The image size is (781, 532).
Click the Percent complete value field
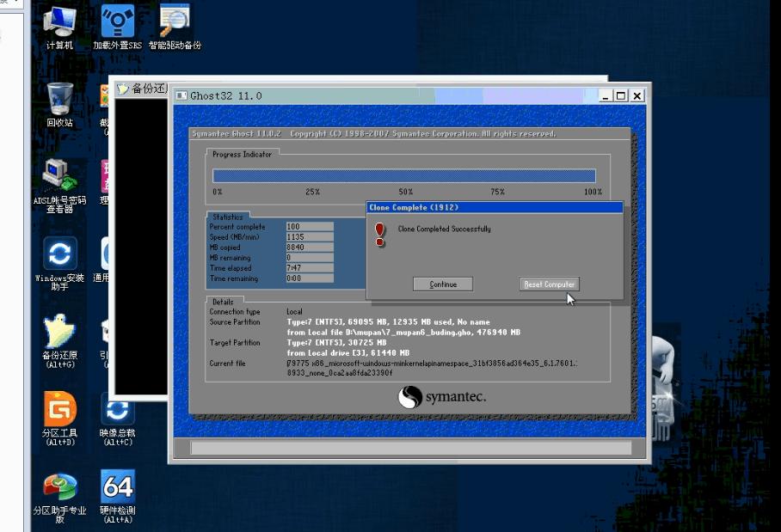tap(309, 227)
